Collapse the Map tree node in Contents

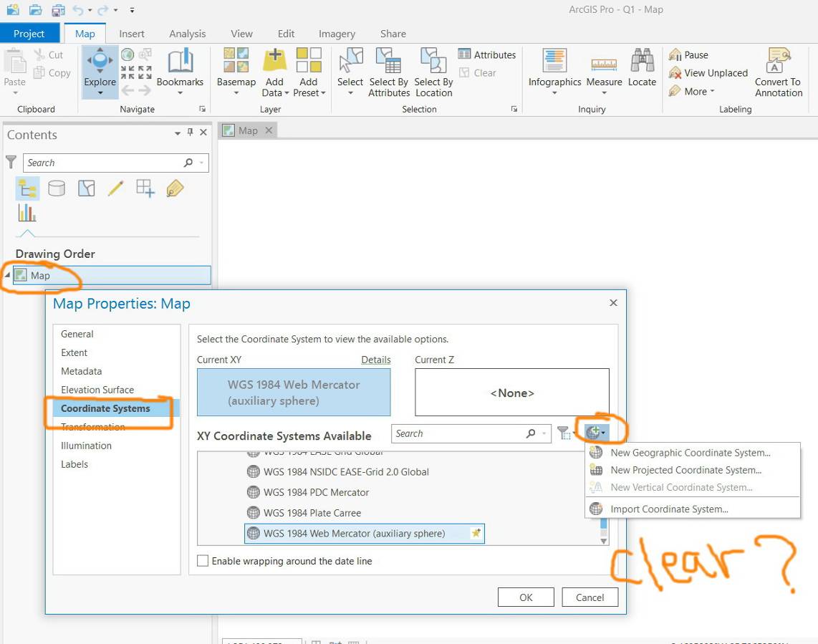(x=7, y=275)
